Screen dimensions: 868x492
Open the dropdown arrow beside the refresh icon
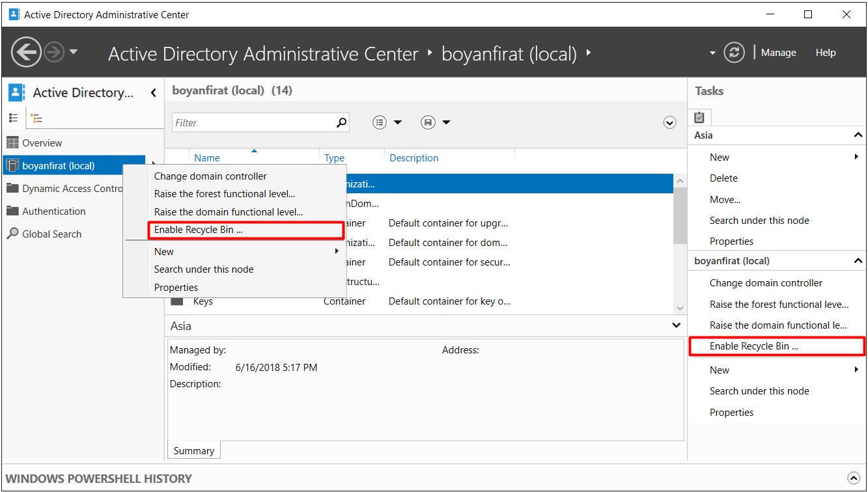712,53
